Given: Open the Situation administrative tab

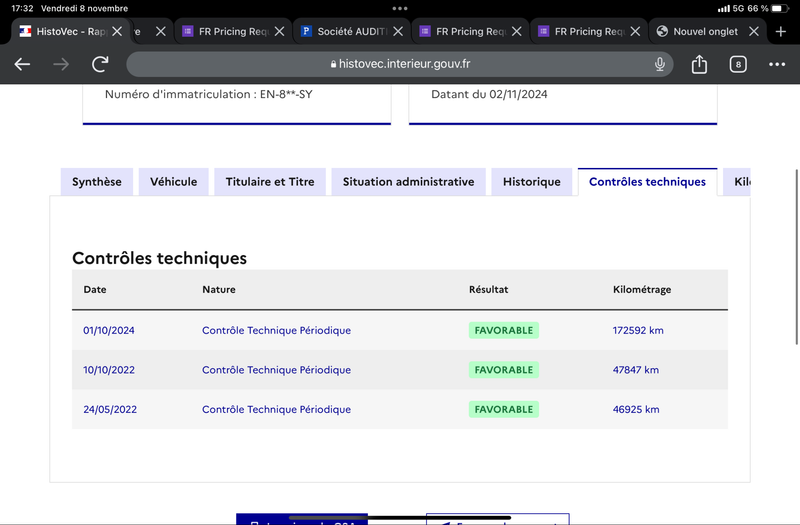Looking at the screenshot, I should 409,182.
